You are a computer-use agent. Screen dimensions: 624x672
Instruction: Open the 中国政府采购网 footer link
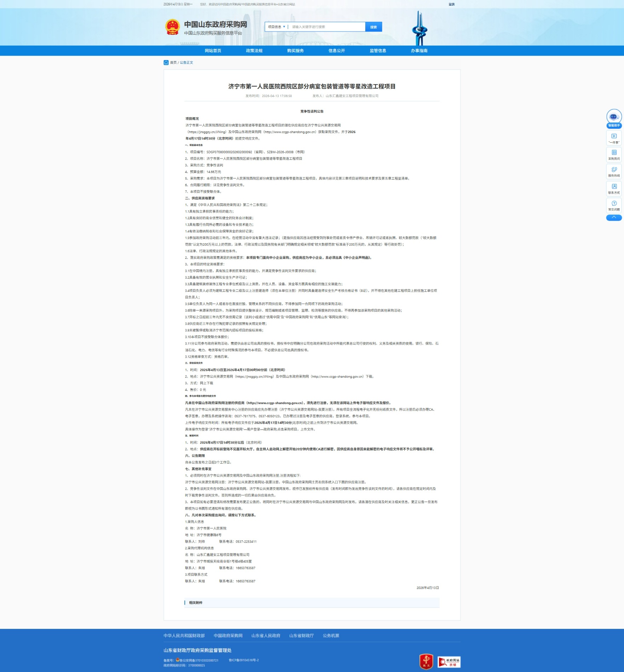click(x=228, y=636)
